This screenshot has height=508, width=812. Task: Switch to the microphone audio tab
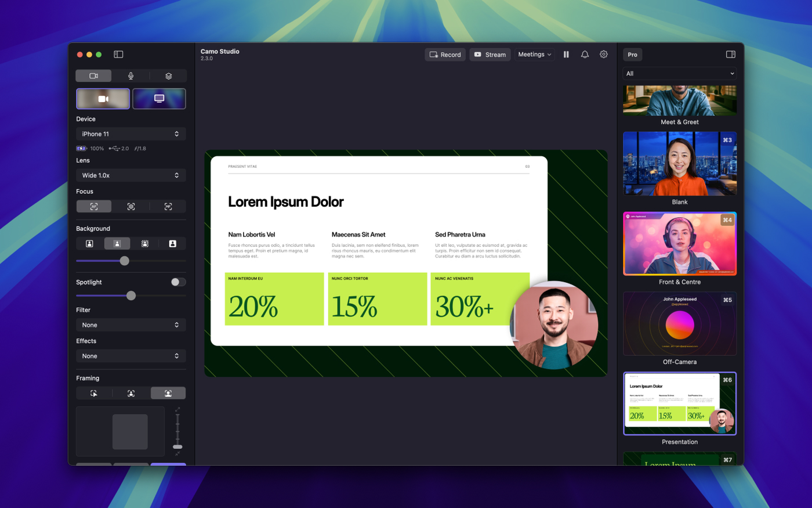(131, 76)
